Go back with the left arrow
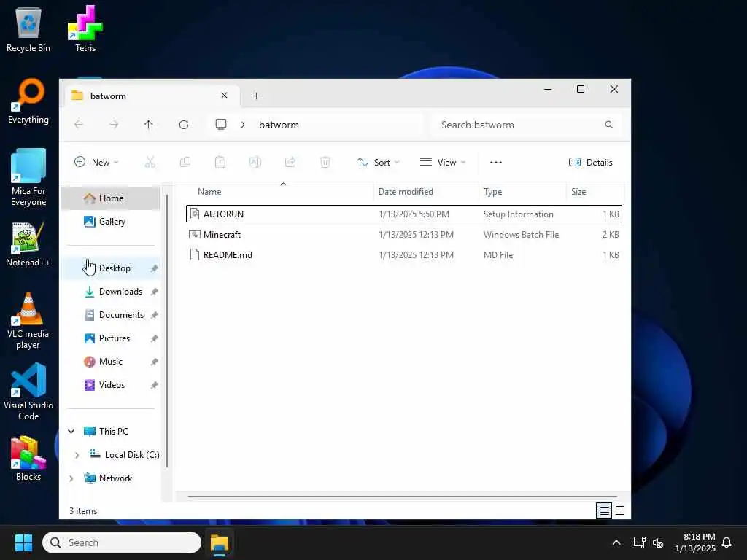Image resolution: width=747 pixels, height=560 pixels. [x=79, y=125]
